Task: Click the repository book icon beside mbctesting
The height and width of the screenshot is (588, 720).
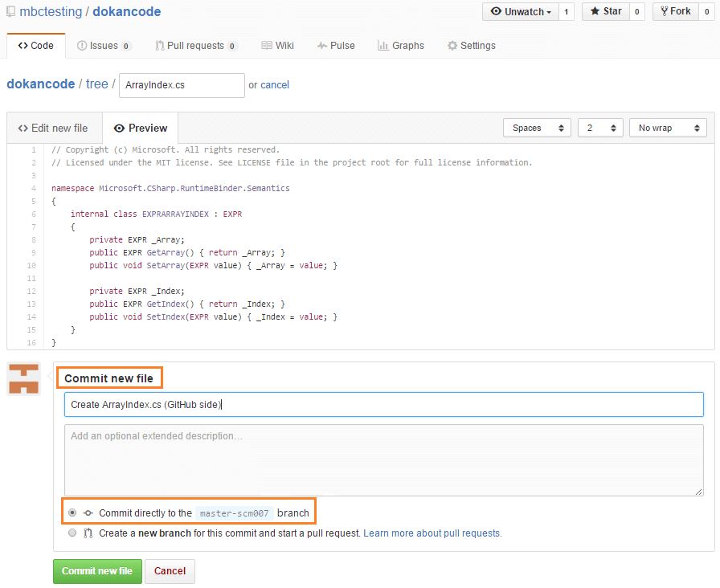Action: (x=10, y=12)
